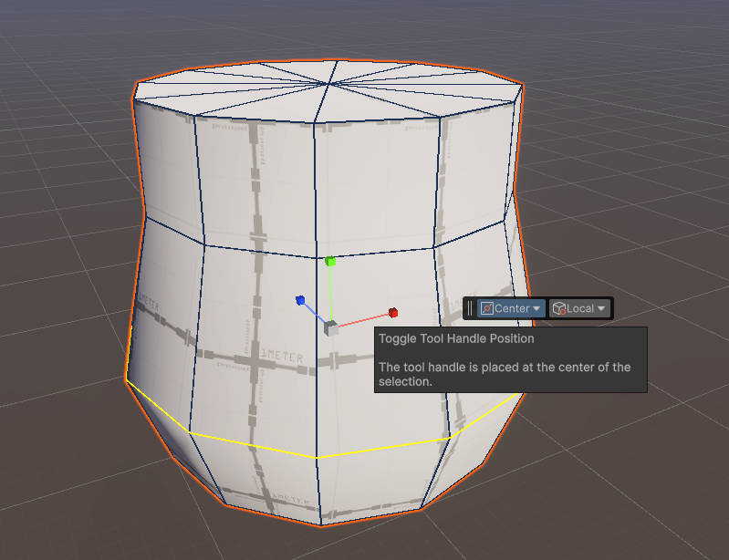
Task: Click the gray center cube of gizmo
Action: [x=331, y=328]
